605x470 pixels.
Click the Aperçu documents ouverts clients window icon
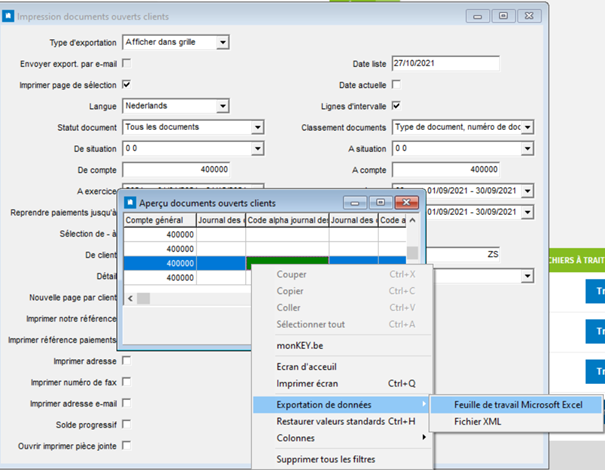[x=130, y=203]
